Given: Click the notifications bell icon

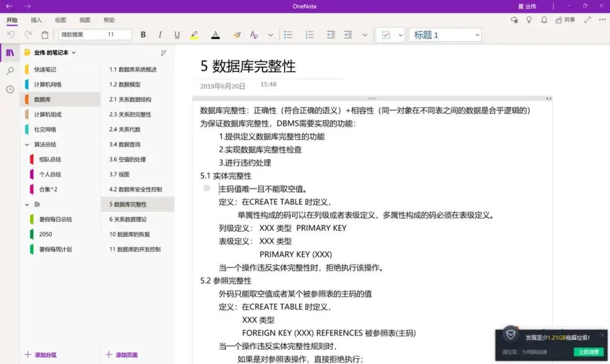Looking at the screenshot, I should (x=544, y=20).
